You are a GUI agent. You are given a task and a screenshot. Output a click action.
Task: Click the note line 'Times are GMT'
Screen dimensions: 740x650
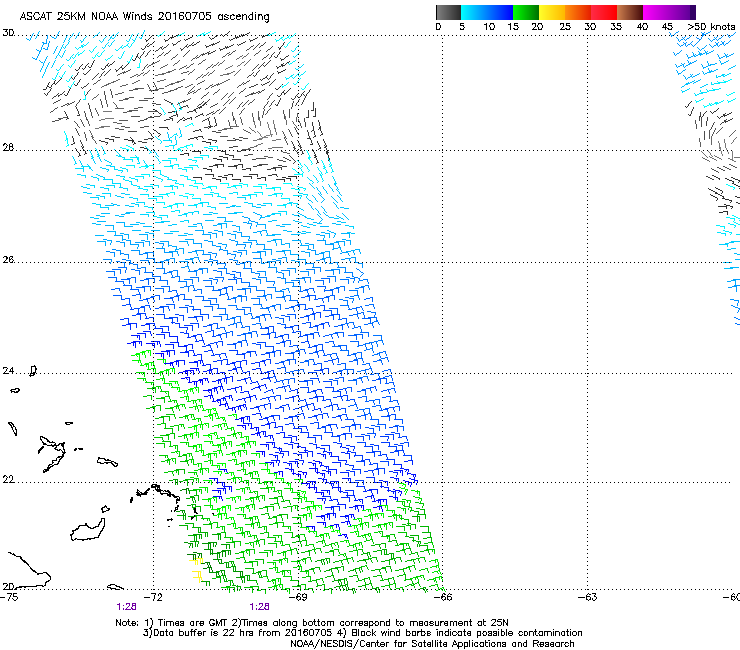(192, 623)
